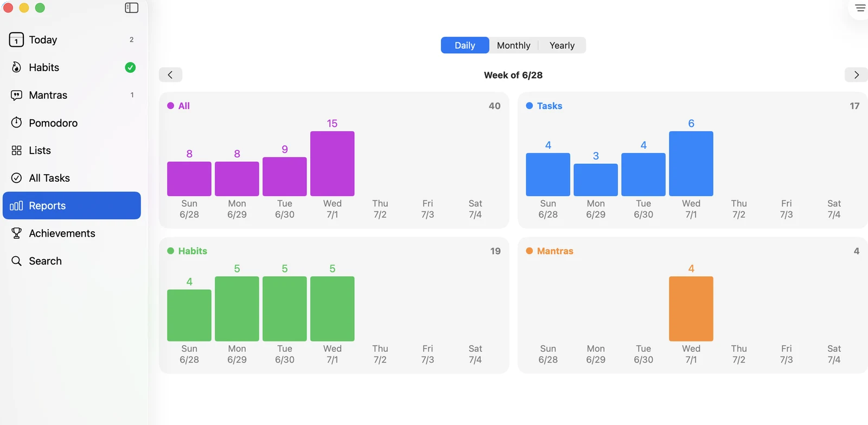Click the blue Mon 6/29 Tasks bar

click(x=596, y=180)
